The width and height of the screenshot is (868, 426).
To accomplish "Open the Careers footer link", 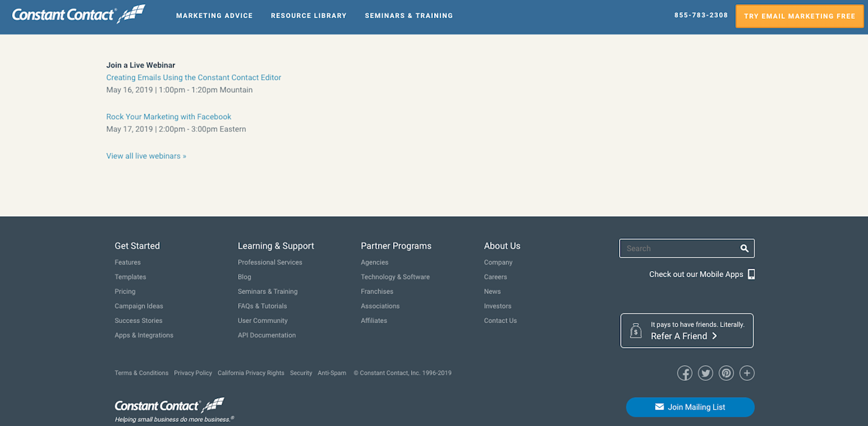I will 495,277.
